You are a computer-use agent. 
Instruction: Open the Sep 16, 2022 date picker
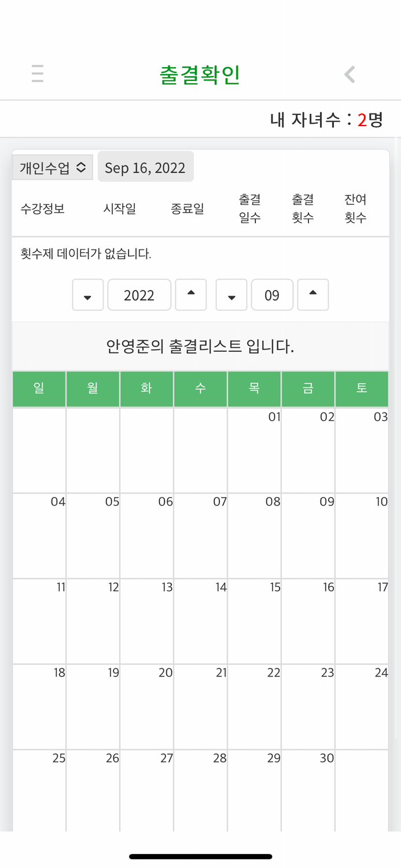(x=146, y=167)
